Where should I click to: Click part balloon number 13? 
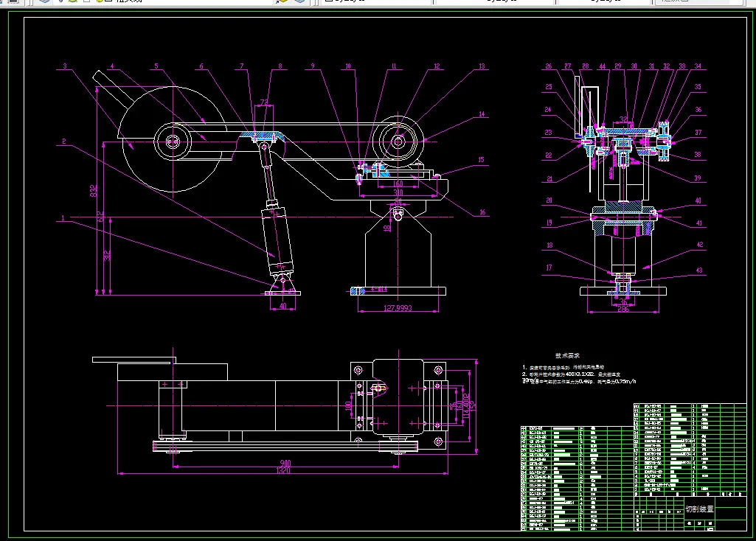(x=482, y=66)
